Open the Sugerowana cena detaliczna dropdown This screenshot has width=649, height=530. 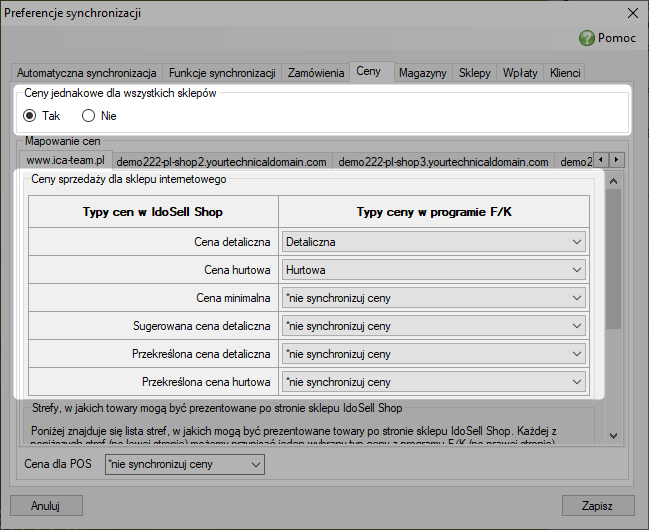(434, 326)
